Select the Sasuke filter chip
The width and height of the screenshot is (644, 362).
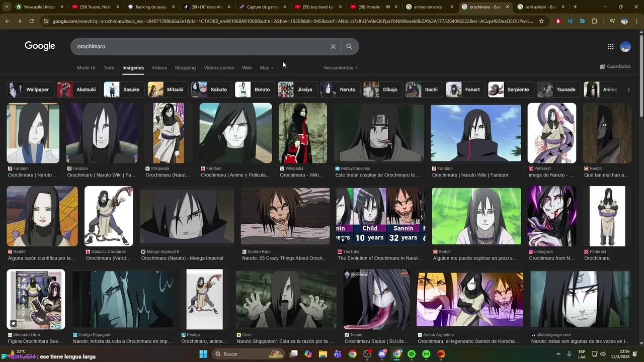point(124,89)
